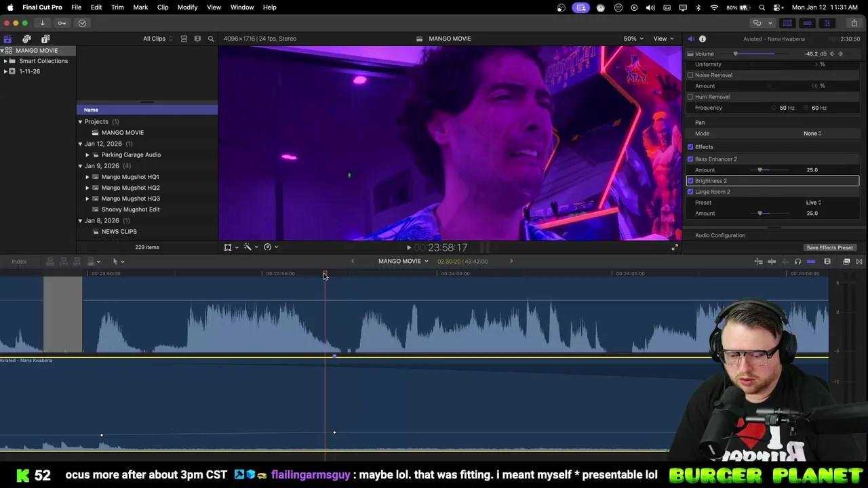This screenshot has height=488, width=868.
Task: Open the File menu
Action: pos(77,7)
